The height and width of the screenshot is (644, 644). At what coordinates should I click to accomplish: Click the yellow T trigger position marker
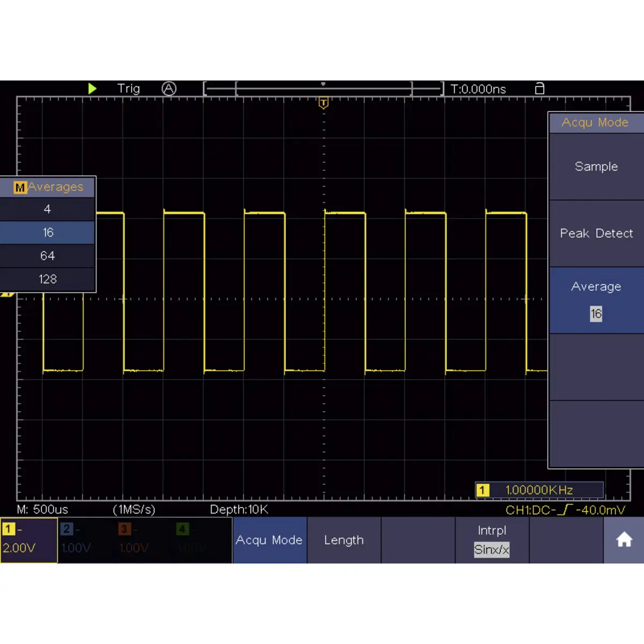[x=323, y=103]
